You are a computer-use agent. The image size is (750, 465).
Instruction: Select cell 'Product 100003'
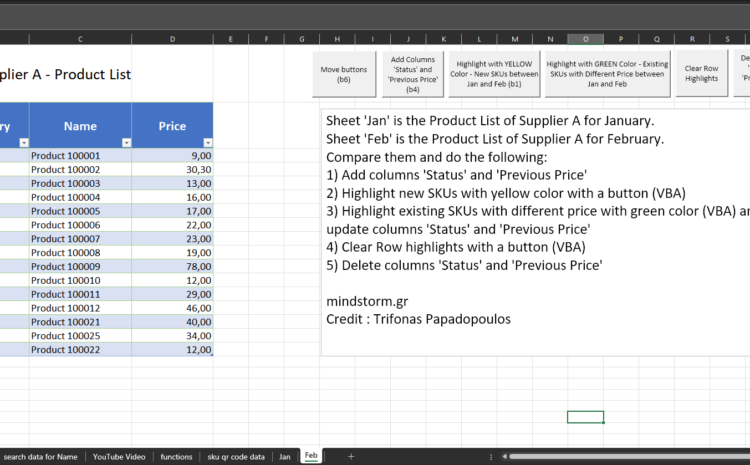click(x=80, y=183)
